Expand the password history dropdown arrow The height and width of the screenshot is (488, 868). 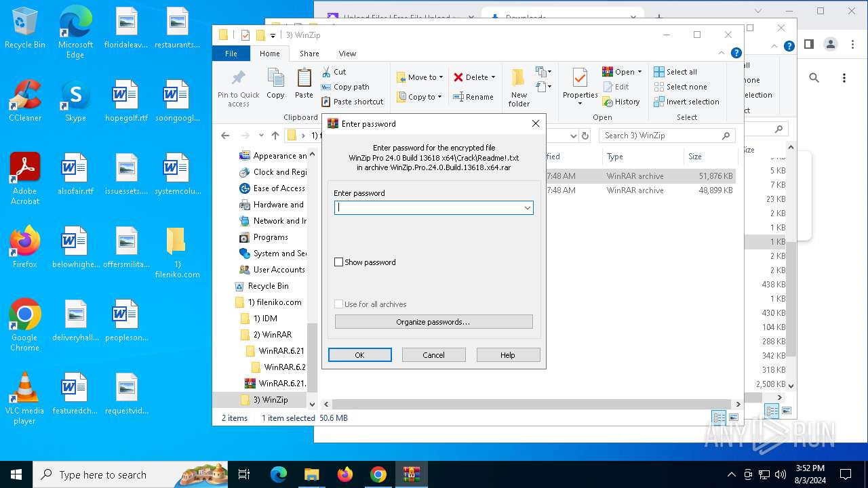click(x=527, y=208)
